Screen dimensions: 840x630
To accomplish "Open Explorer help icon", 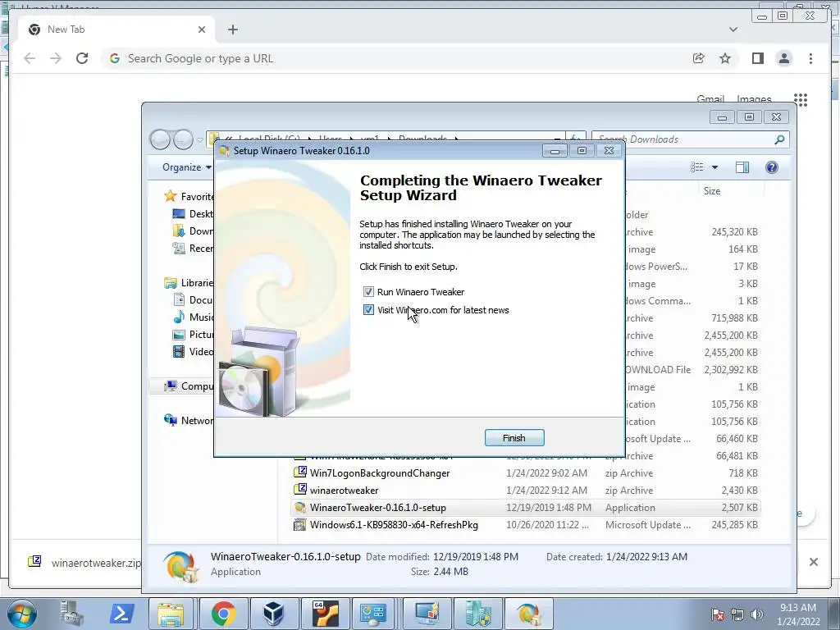I will click(x=771, y=167).
